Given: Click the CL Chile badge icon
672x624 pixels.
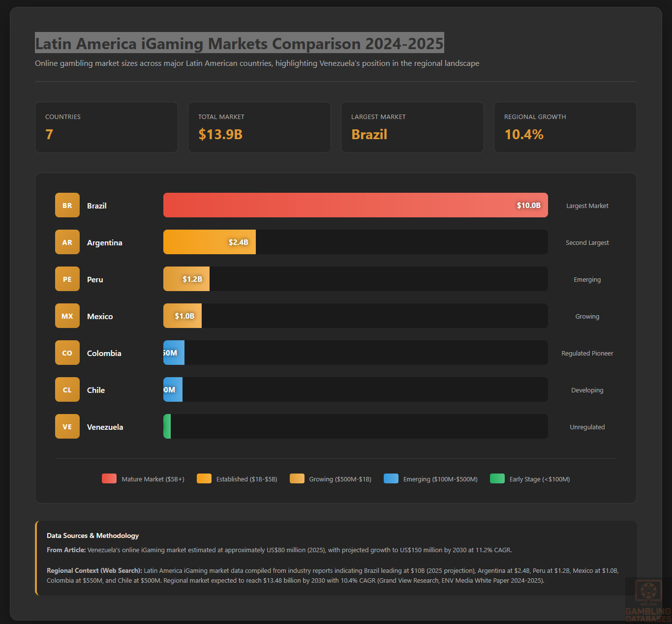Looking at the screenshot, I should pyautogui.click(x=67, y=390).
